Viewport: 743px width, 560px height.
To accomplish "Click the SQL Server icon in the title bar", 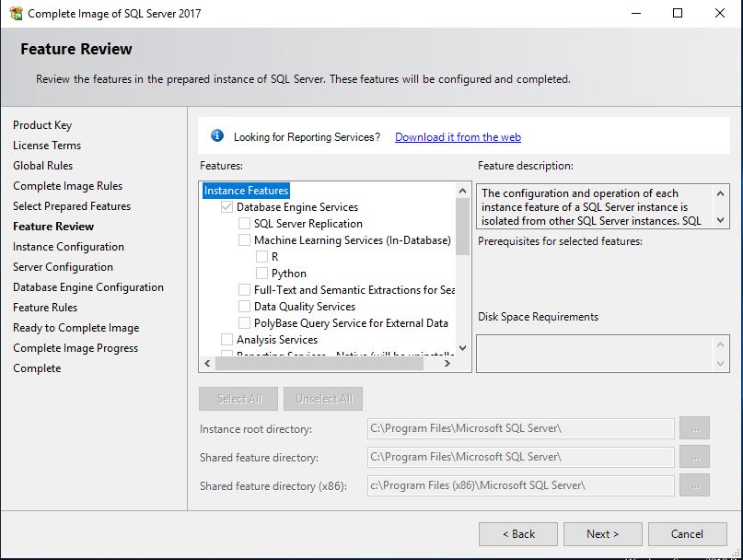I will coord(15,13).
